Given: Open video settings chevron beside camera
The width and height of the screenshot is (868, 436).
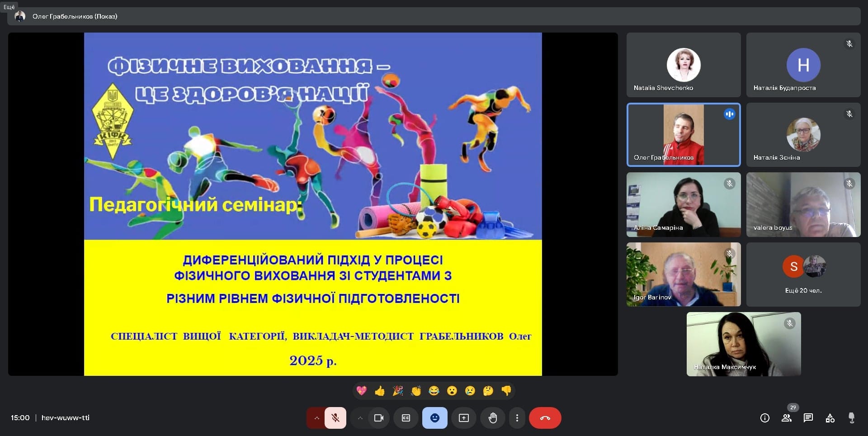Looking at the screenshot, I should pos(360,418).
